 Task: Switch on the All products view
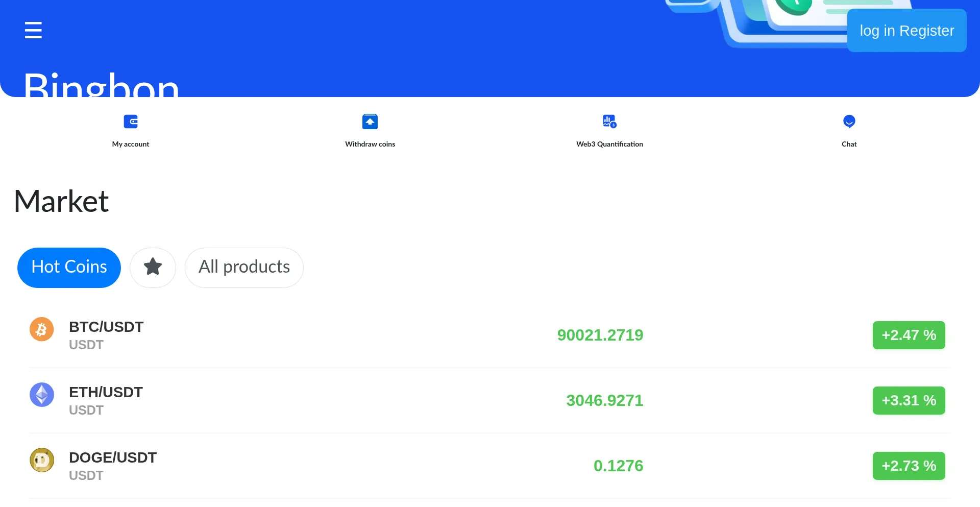point(244,267)
